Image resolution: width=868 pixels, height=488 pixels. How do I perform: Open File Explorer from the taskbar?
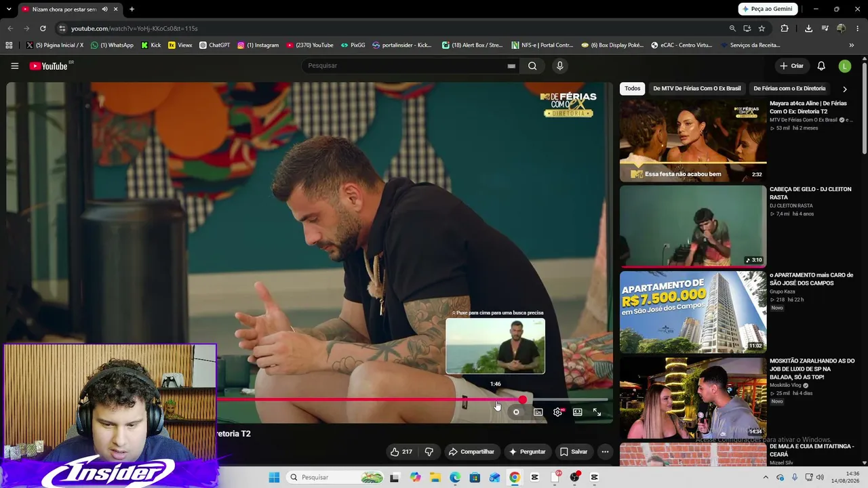point(435,477)
